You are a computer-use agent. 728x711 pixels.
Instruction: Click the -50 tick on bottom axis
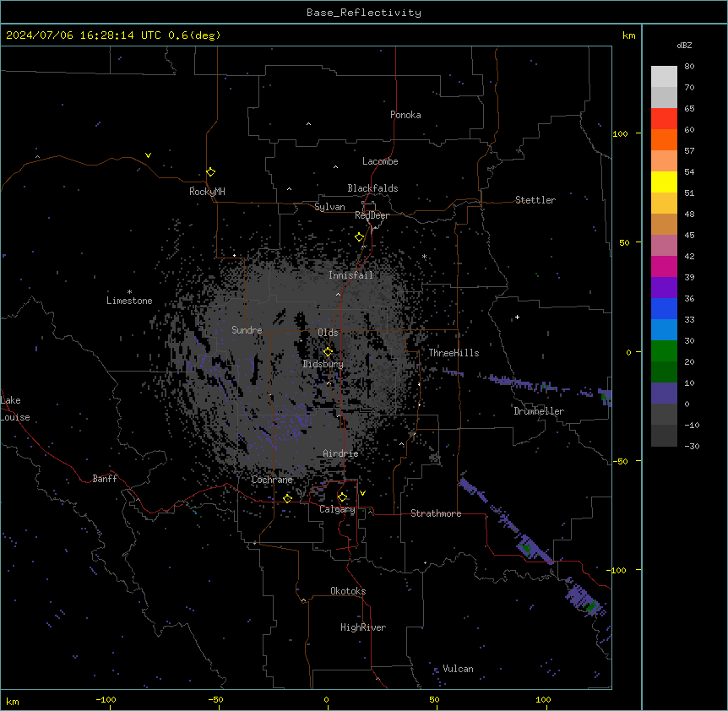pos(215,699)
